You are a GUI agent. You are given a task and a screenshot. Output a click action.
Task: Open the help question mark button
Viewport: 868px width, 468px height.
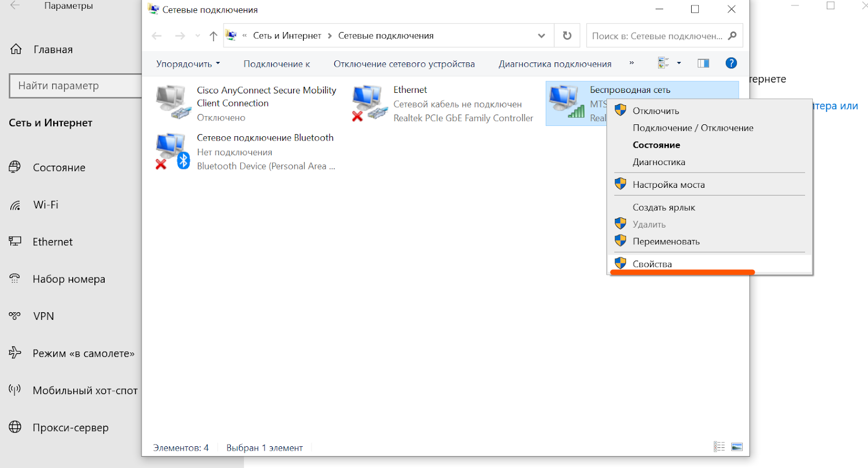(731, 64)
